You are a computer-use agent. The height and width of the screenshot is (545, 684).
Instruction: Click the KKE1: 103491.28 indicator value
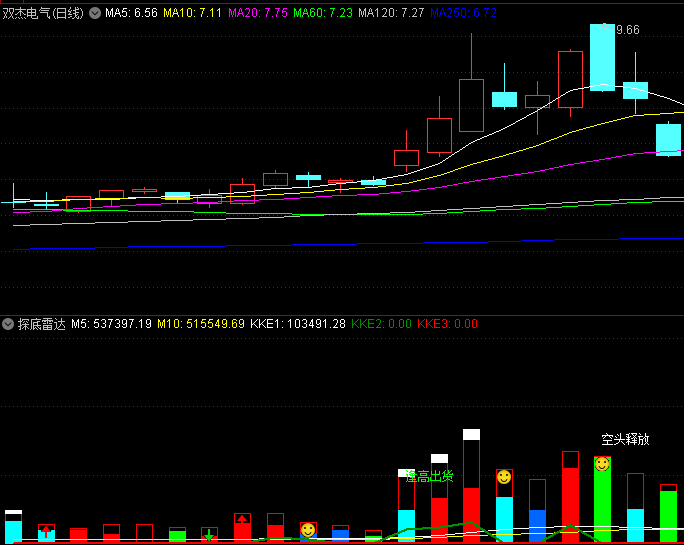pyautogui.click(x=298, y=324)
